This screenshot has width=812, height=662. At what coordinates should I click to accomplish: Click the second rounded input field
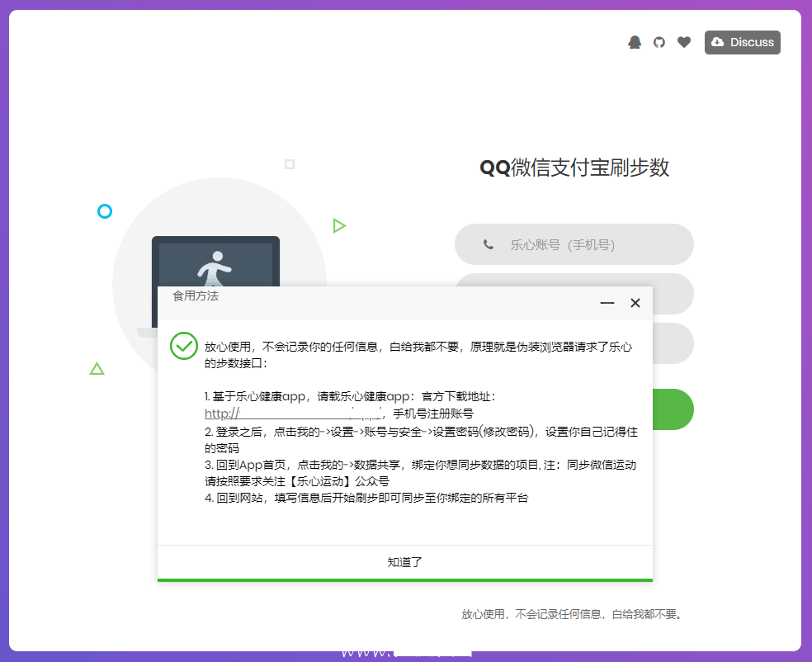(x=673, y=294)
